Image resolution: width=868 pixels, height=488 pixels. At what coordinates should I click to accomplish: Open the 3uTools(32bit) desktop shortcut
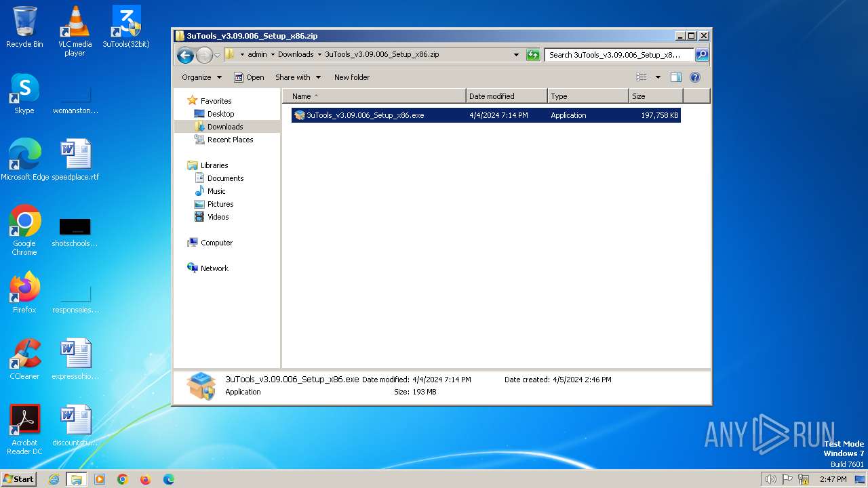126,27
